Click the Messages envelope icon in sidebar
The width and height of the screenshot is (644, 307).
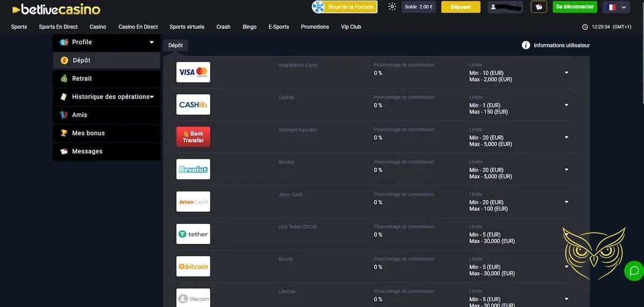[63, 151]
